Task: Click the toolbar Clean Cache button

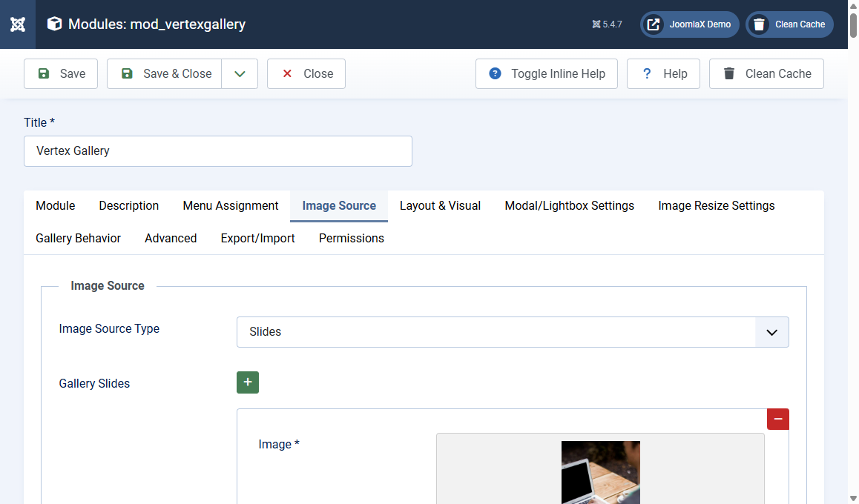Action: pyautogui.click(x=766, y=73)
